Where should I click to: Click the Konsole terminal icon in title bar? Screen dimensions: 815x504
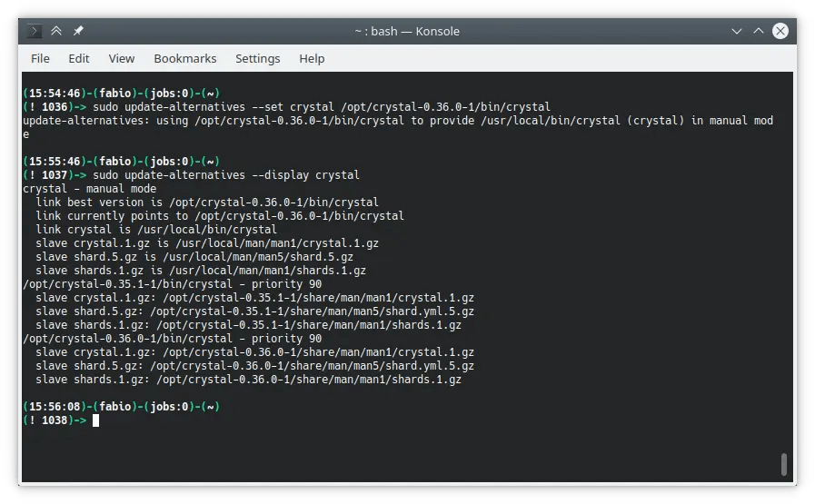coord(34,31)
